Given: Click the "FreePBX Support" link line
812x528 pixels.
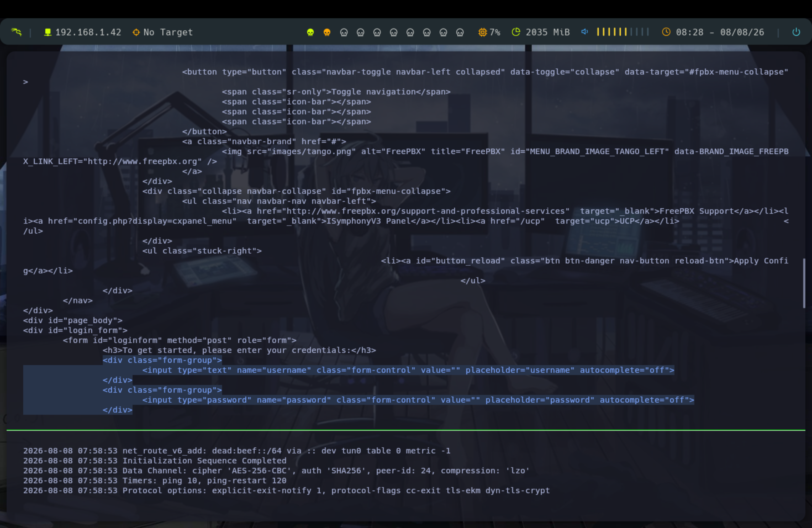Looking at the screenshot, I should point(505,211).
